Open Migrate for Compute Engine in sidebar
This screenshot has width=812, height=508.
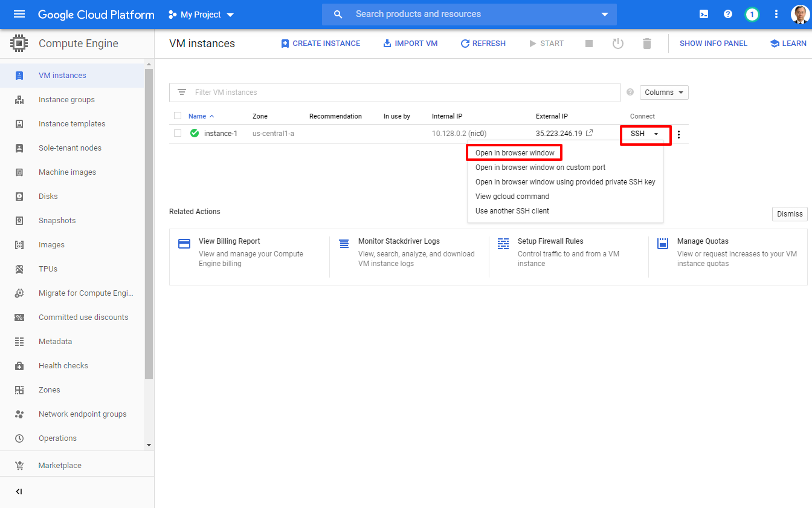click(72, 293)
